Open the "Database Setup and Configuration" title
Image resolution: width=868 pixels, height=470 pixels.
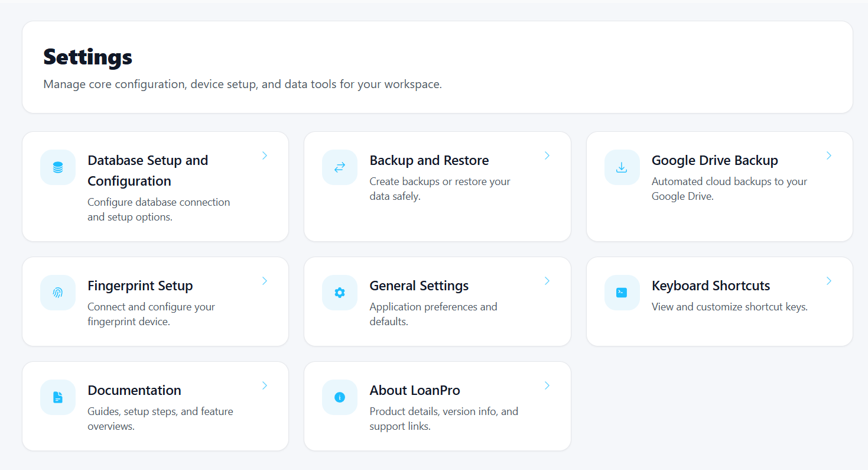pos(148,170)
